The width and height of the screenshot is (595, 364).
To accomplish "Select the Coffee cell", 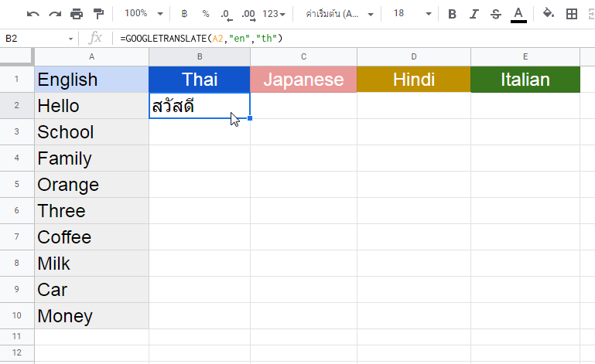I will click(x=91, y=237).
